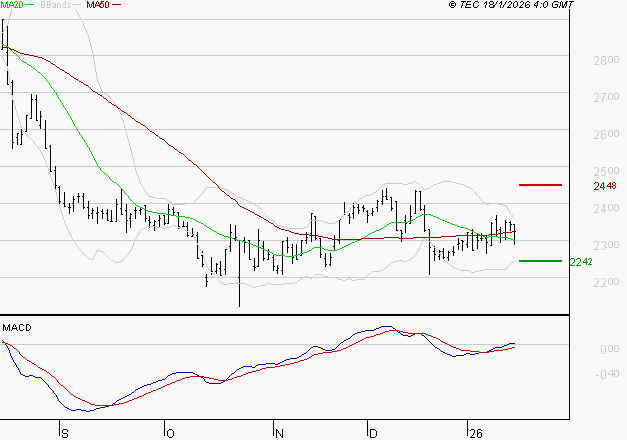Screen dimensions: 627x440
Task: Click the green 2242 support value
Action: (x=581, y=262)
